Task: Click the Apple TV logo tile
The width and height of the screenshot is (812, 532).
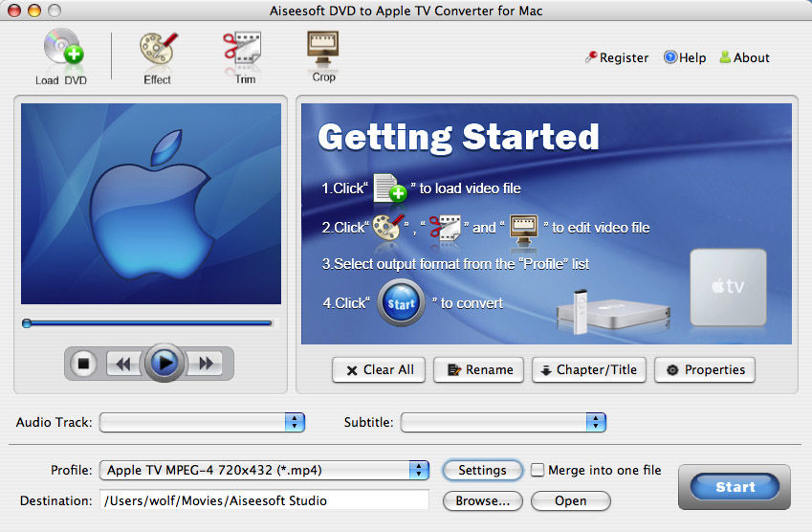Action: point(728,287)
